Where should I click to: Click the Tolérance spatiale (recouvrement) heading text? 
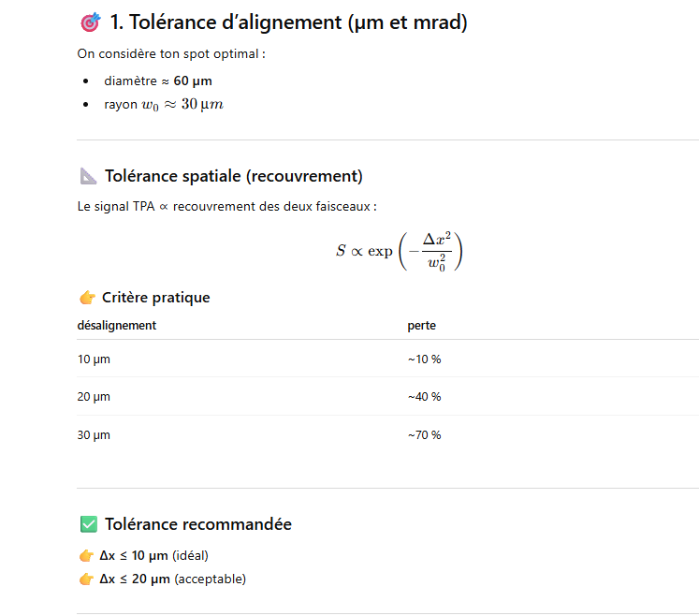(x=234, y=176)
